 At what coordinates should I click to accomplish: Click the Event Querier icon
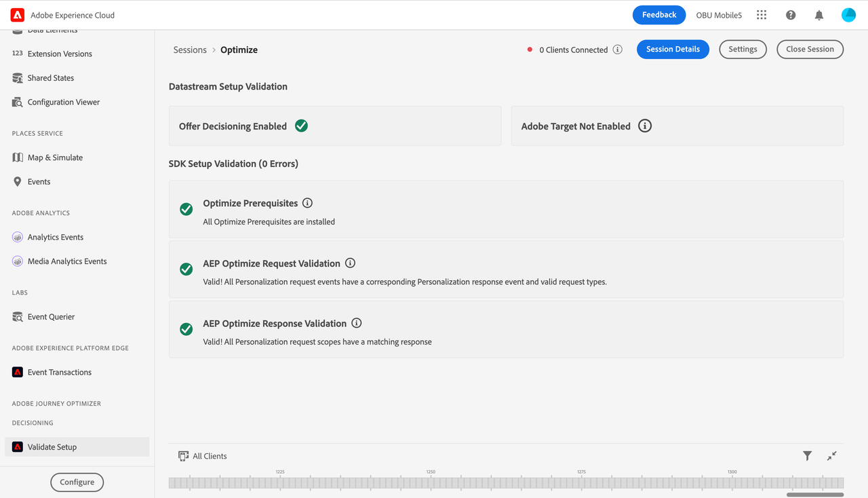coord(18,317)
